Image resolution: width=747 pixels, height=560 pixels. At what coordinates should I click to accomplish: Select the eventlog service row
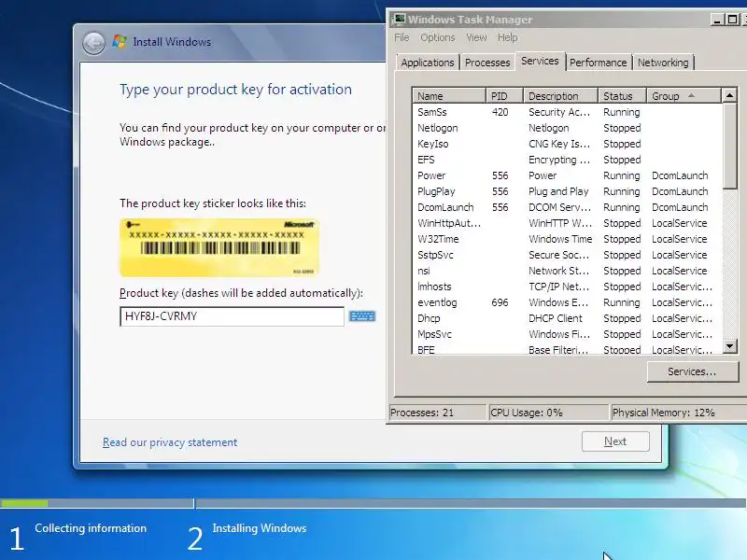pos(567,302)
